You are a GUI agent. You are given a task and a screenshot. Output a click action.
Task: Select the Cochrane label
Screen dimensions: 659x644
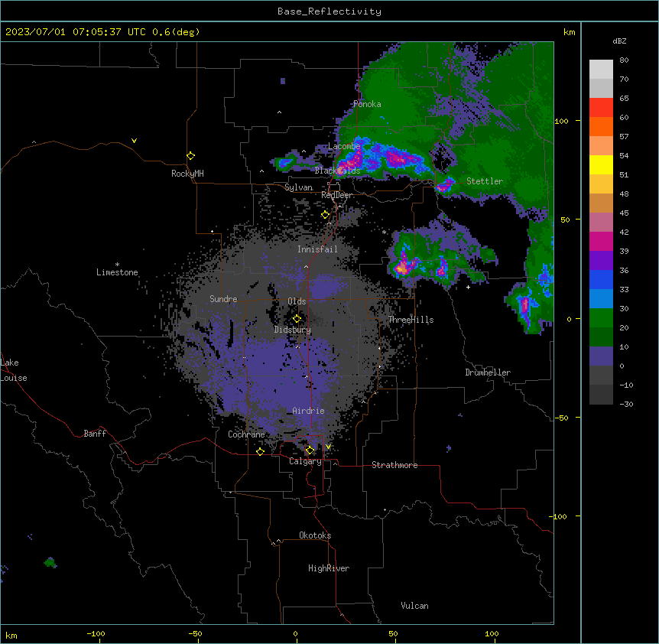point(246,434)
